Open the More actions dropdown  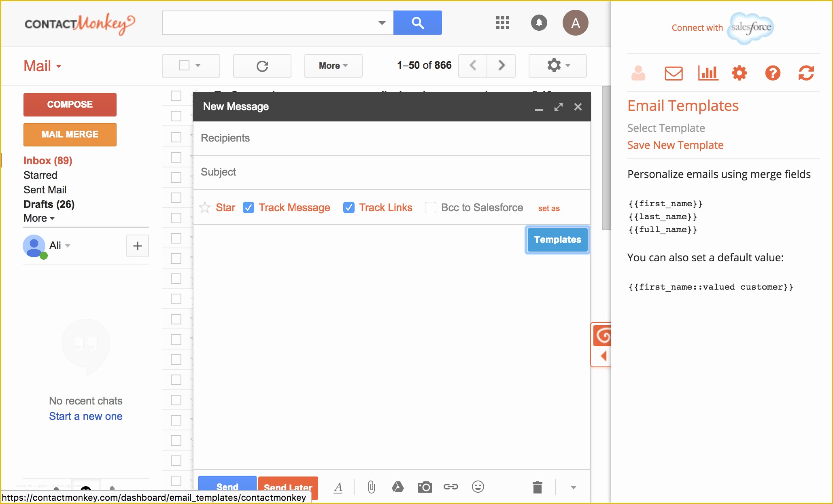tap(333, 66)
